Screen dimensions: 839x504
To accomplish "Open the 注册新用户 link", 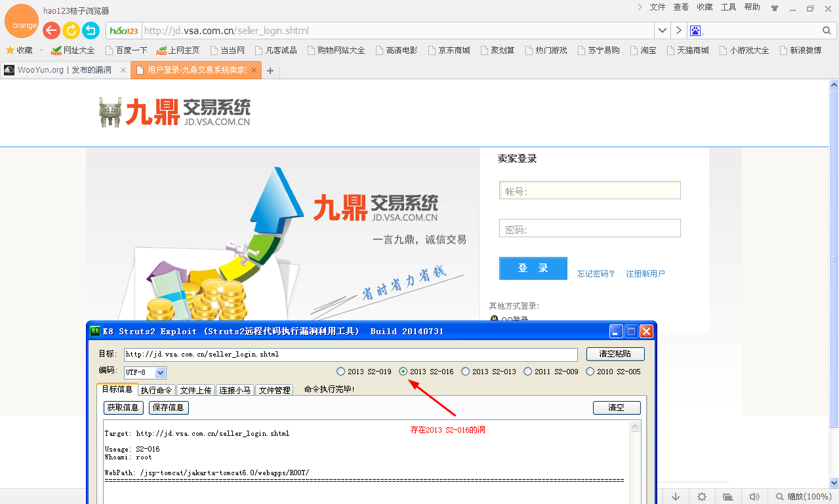I will [645, 274].
